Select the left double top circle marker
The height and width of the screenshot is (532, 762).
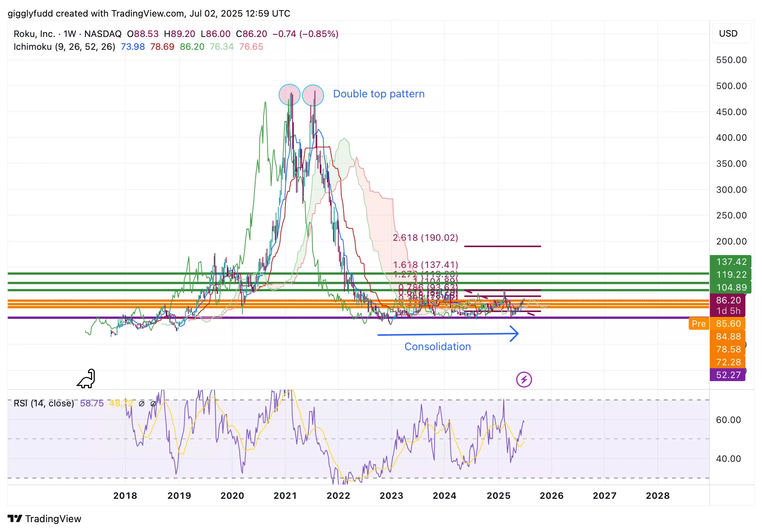pos(289,94)
